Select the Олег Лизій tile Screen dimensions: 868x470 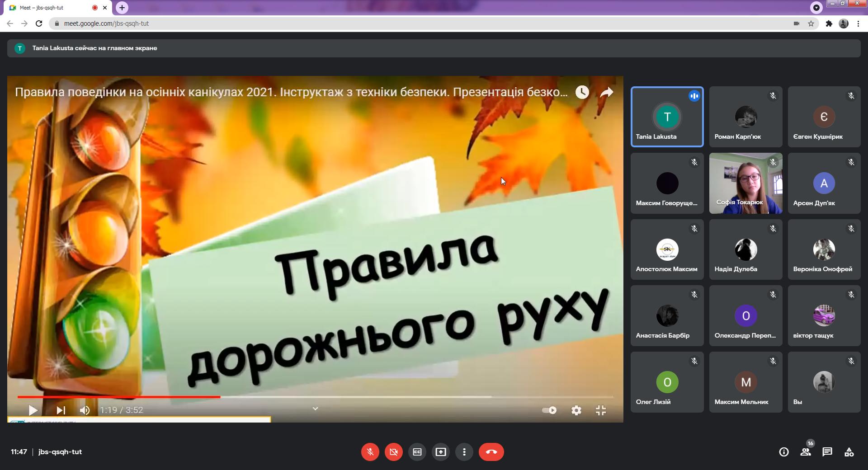(667, 382)
